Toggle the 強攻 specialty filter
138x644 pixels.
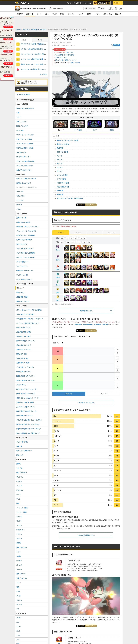pyautogui.click(x=62, y=242)
